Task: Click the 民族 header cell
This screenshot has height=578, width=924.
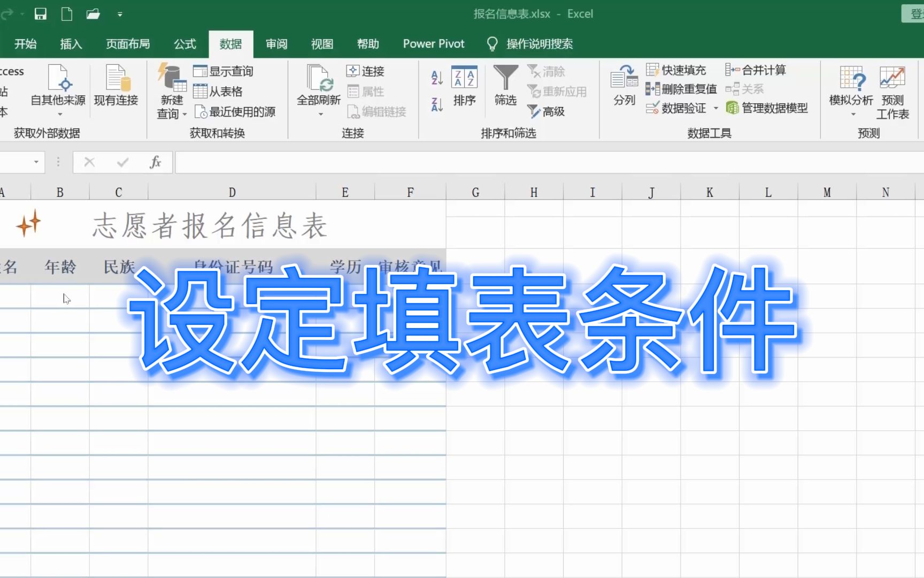Action: (x=118, y=267)
